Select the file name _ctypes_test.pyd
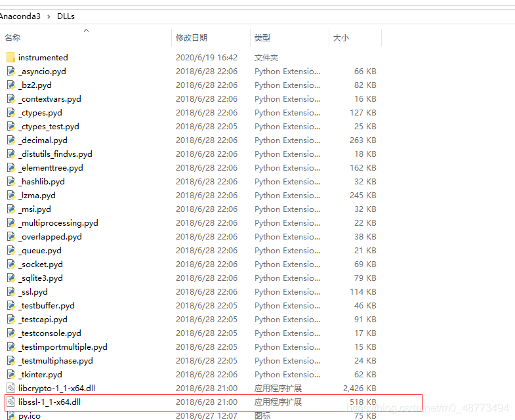The image size is (515, 420). [49, 127]
